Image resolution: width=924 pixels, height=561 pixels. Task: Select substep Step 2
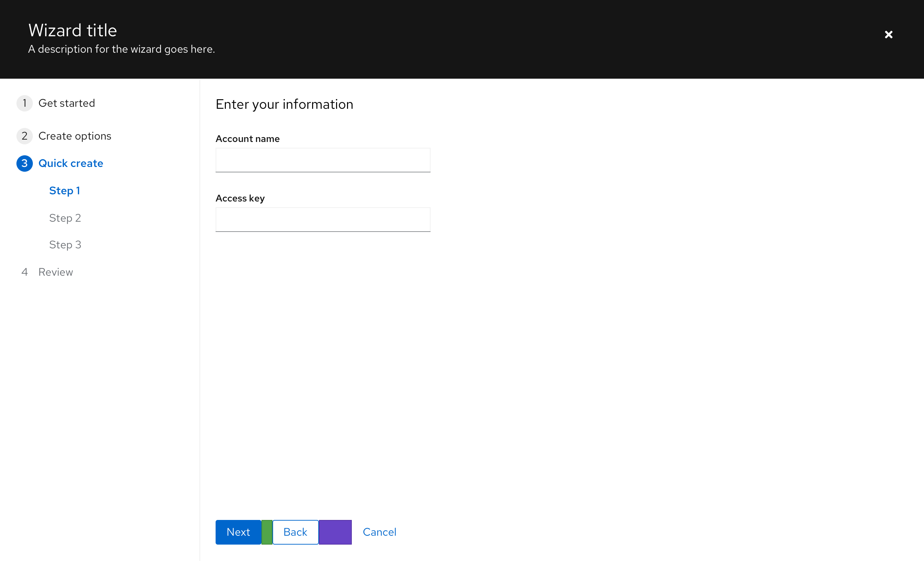pyautogui.click(x=65, y=218)
